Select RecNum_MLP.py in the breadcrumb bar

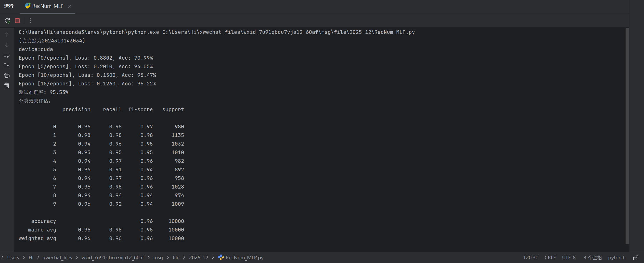(244, 258)
